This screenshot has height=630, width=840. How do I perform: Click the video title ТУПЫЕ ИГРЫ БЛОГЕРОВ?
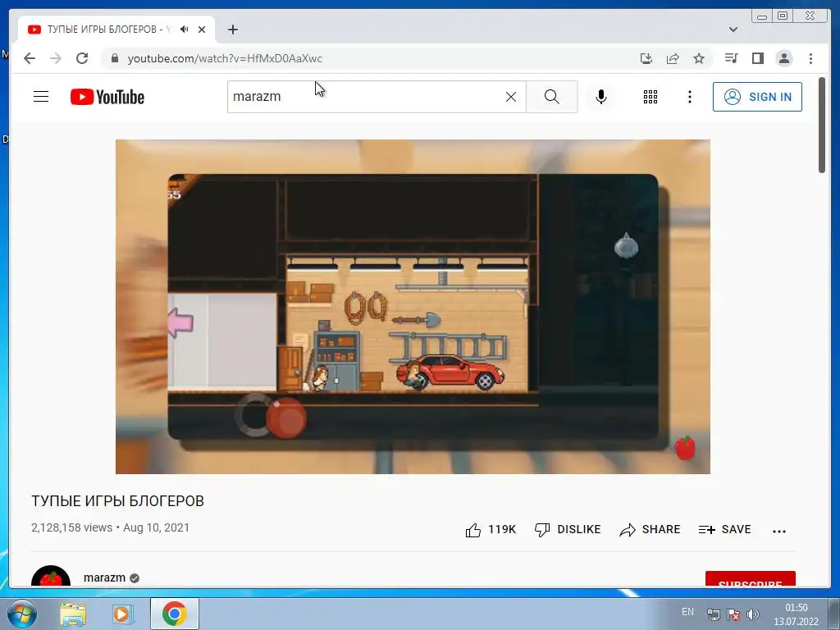click(x=117, y=501)
